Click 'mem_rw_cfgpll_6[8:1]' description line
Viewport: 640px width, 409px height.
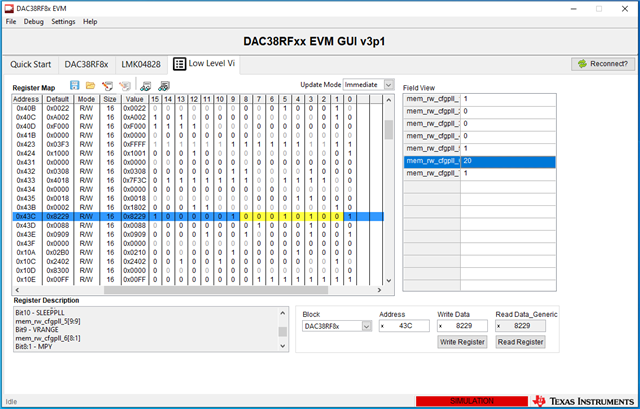coord(48,338)
